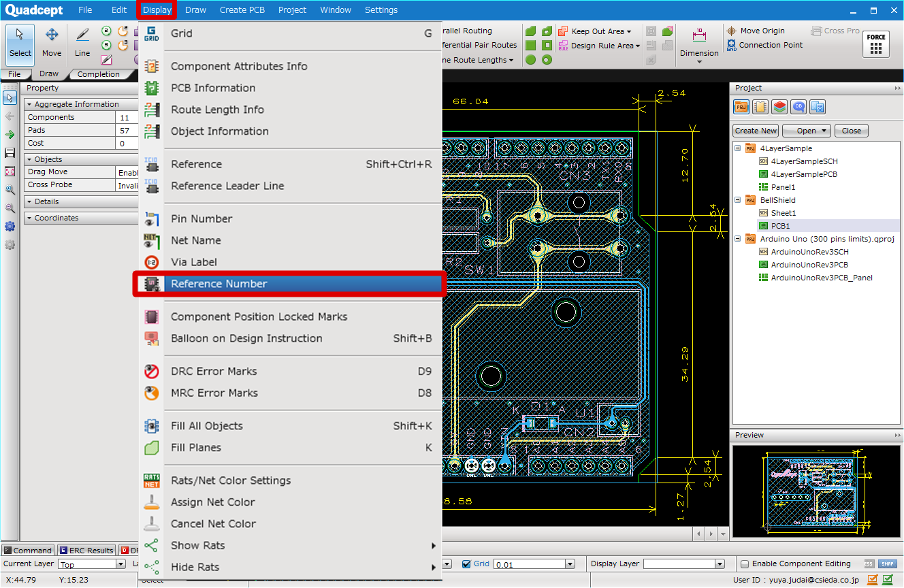Click the OB object filter icon in Project panel
This screenshot has height=588, width=904.
pos(798,107)
